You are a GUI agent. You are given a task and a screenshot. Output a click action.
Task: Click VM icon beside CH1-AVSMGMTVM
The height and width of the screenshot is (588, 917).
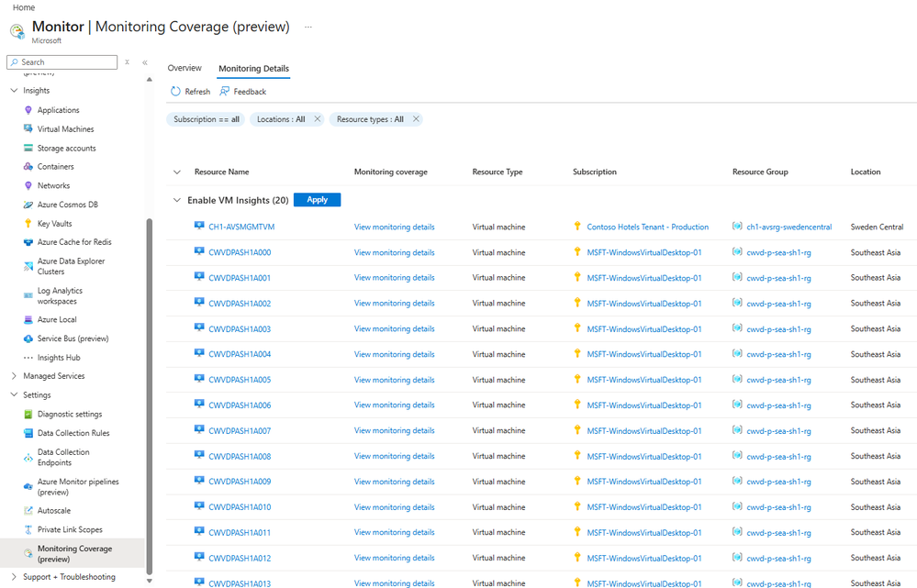pyautogui.click(x=199, y=226)
